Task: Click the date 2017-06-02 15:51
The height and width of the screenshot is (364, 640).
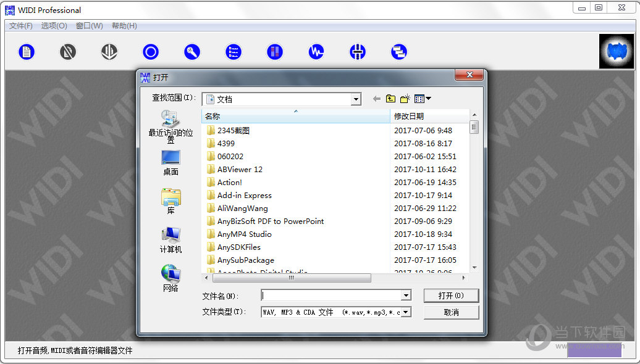Action: point(425,157)
